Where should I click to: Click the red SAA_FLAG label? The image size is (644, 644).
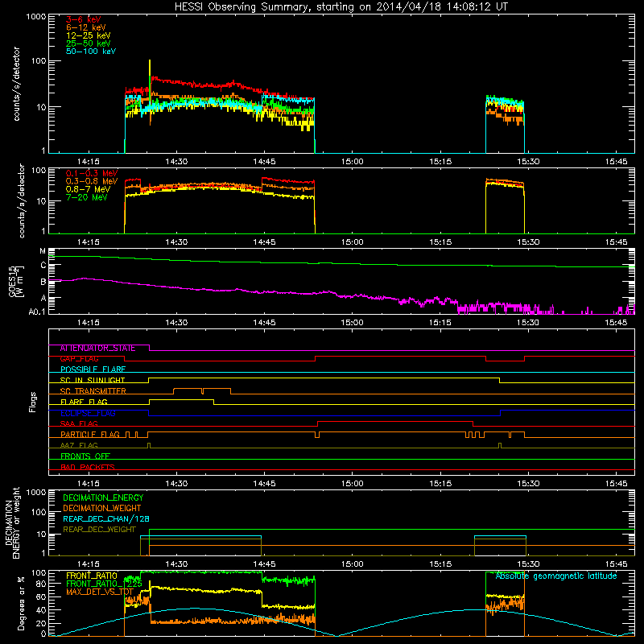pyautogui.click(x=79, y=423)
